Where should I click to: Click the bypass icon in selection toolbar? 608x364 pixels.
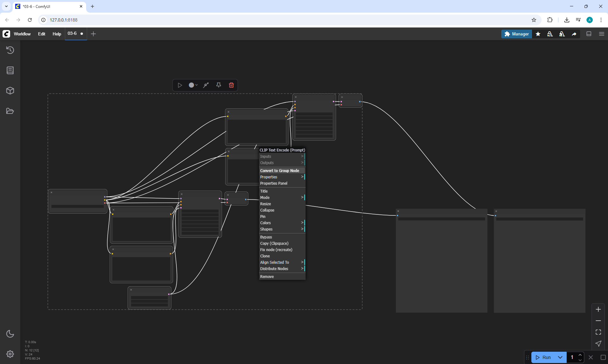pos(206,85)
